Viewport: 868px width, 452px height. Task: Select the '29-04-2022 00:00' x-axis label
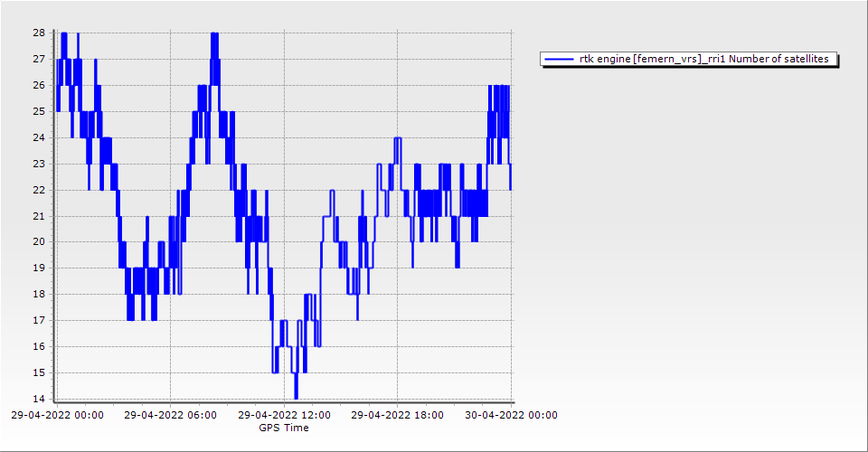(57, 416)
